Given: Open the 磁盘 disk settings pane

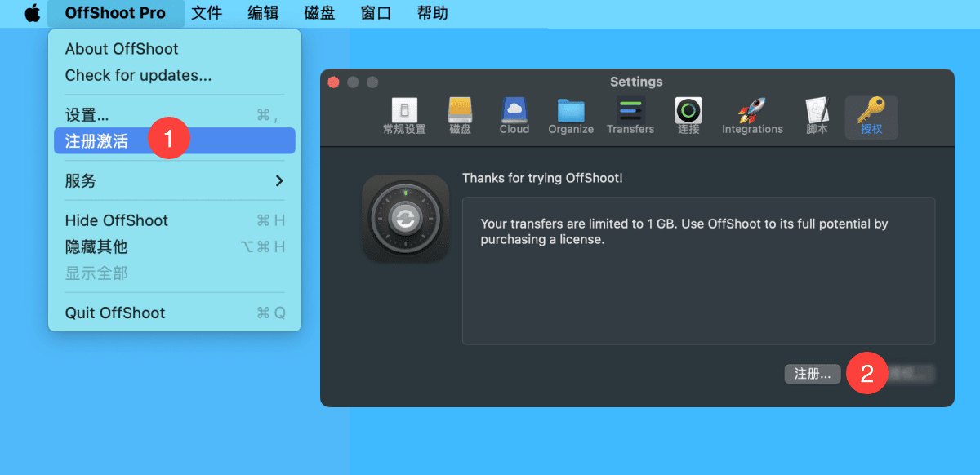Looking at the screenshot, I should pos(460,117).
